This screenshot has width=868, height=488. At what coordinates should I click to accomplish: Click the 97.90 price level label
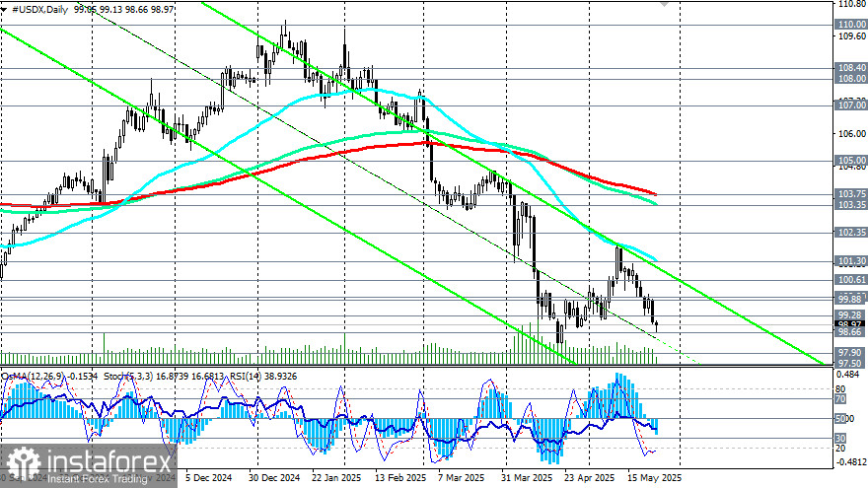click(x=851, y=353)
